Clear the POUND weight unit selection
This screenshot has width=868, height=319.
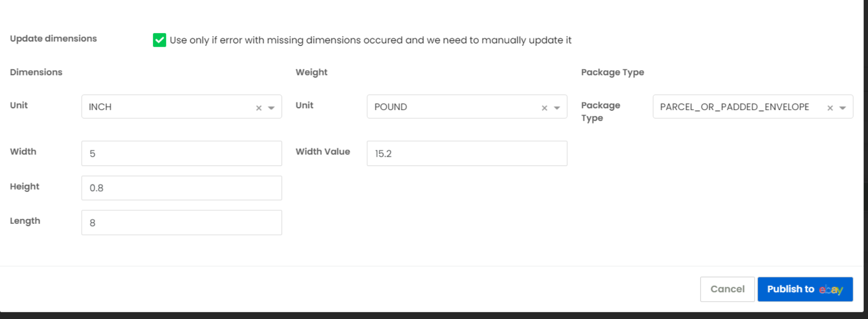tap(544, 107)
